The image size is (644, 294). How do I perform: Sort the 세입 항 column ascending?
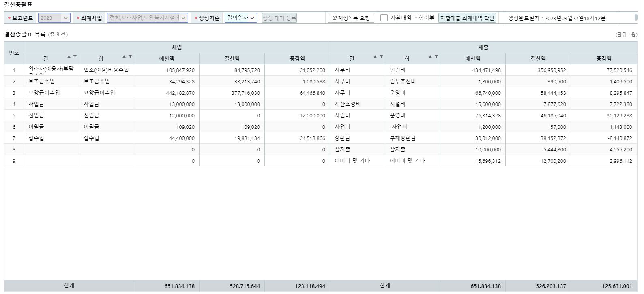coord(124,57)
